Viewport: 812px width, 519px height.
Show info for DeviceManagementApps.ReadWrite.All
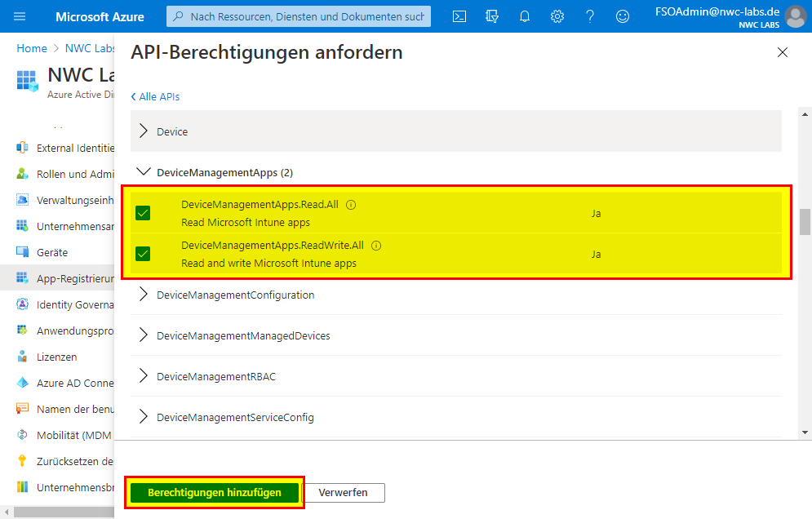pos(376,246)
